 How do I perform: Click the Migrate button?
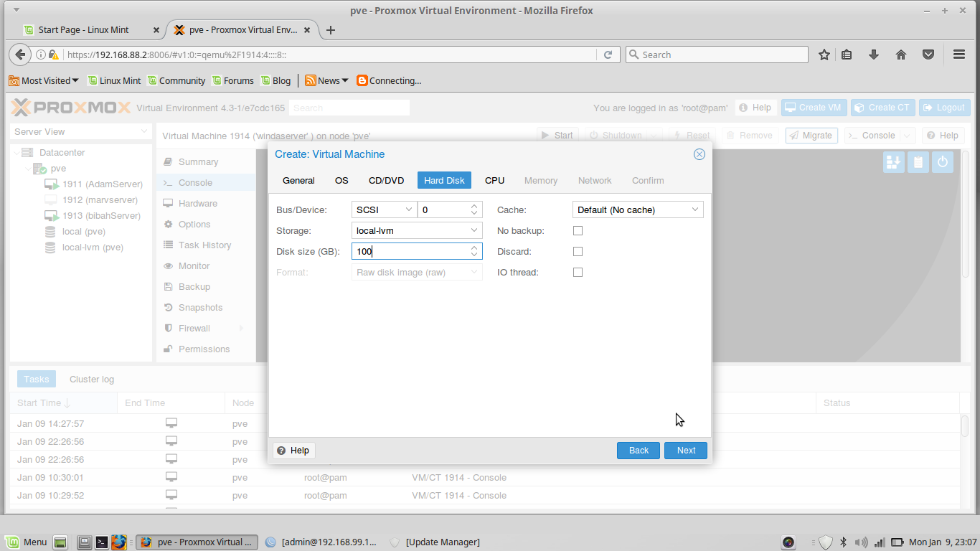(x=811, y=136)
